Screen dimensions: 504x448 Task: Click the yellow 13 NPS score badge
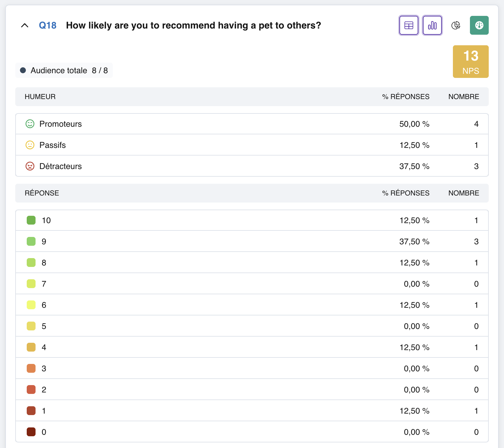click(471, 61)
